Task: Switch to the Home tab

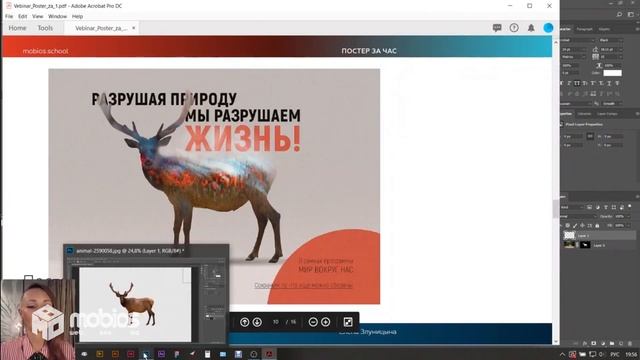Action: 18,28
